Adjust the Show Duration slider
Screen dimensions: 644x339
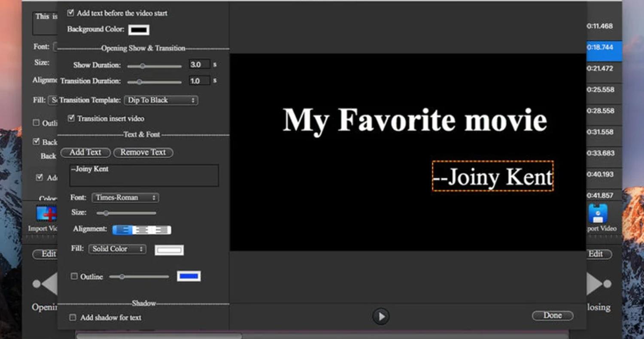(155, 66)
